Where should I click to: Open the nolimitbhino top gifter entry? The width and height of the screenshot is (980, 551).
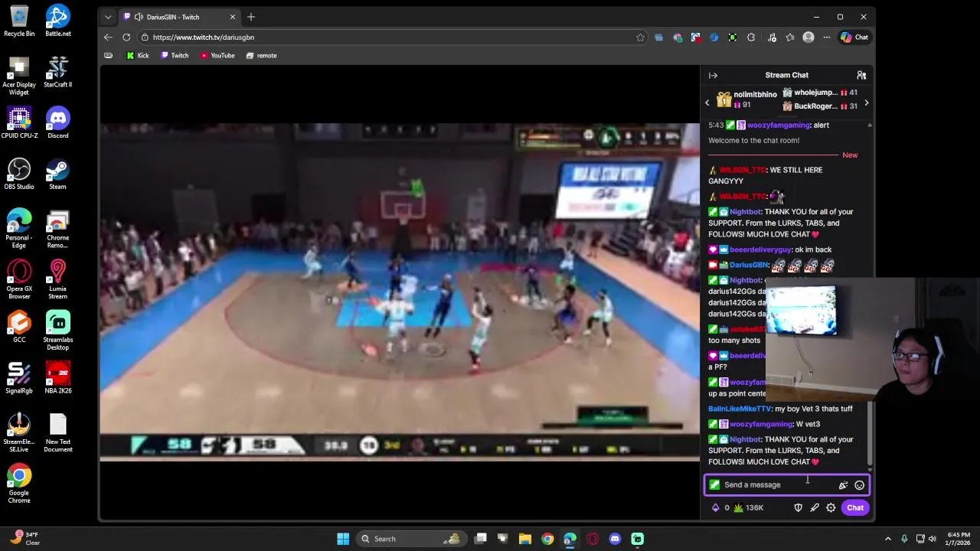(746, 99)
